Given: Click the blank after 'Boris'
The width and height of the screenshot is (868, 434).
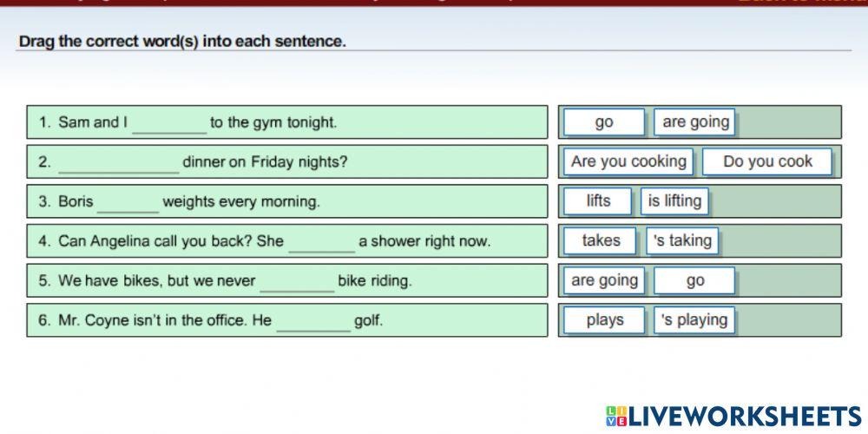Looking at the screenshot, I should pyautogui.click(x=128, y=203).
